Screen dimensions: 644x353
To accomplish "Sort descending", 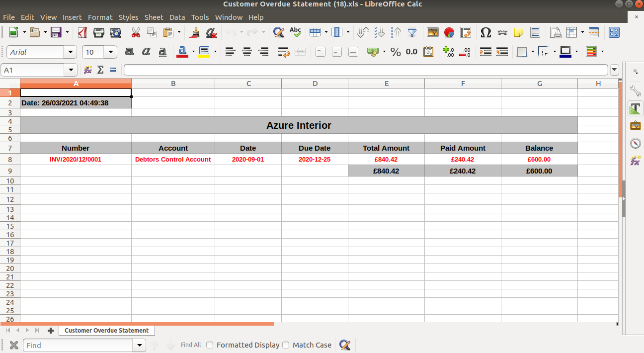I will tap(396, 33).
